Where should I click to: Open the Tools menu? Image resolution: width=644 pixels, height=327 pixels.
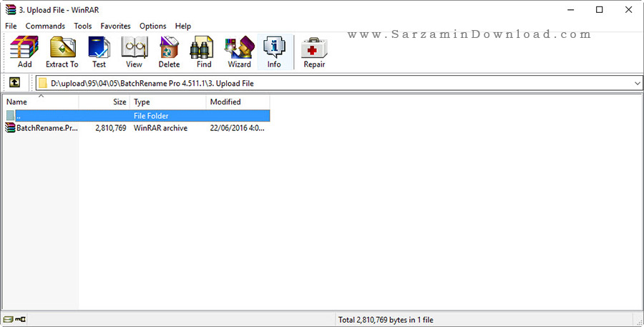click(82, 26)
